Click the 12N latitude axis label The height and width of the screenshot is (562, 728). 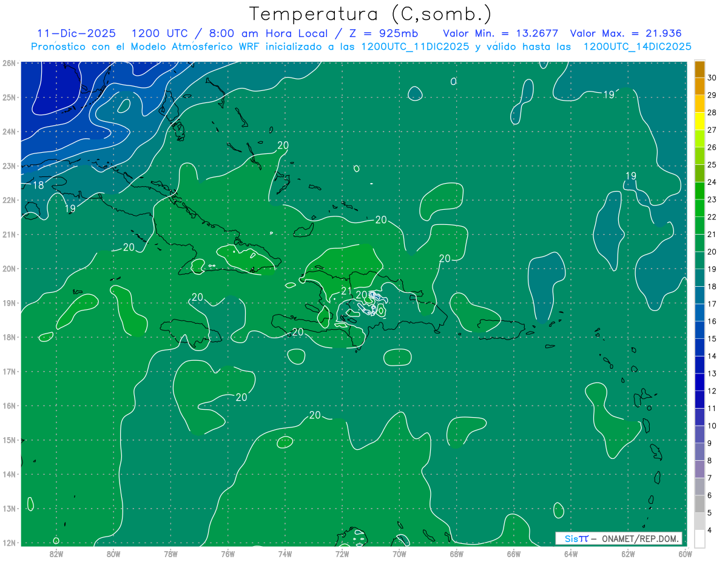pyautogui.click(x=9, y=543)
